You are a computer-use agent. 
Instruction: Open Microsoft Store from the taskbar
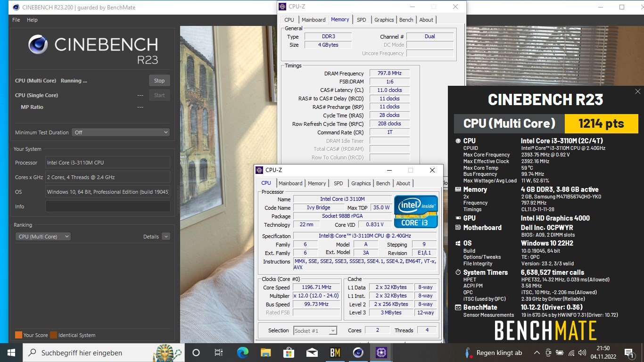pos(289,353)
